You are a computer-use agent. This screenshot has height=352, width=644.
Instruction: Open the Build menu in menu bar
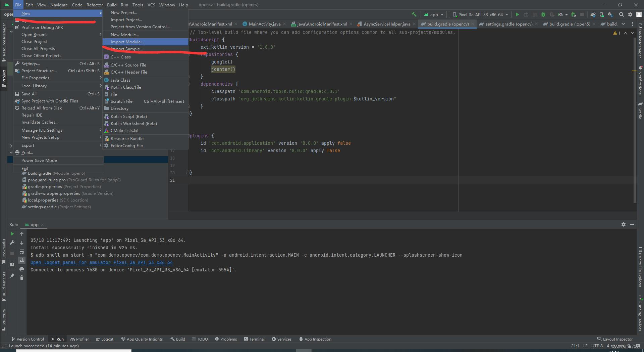(x=112, y=5)
